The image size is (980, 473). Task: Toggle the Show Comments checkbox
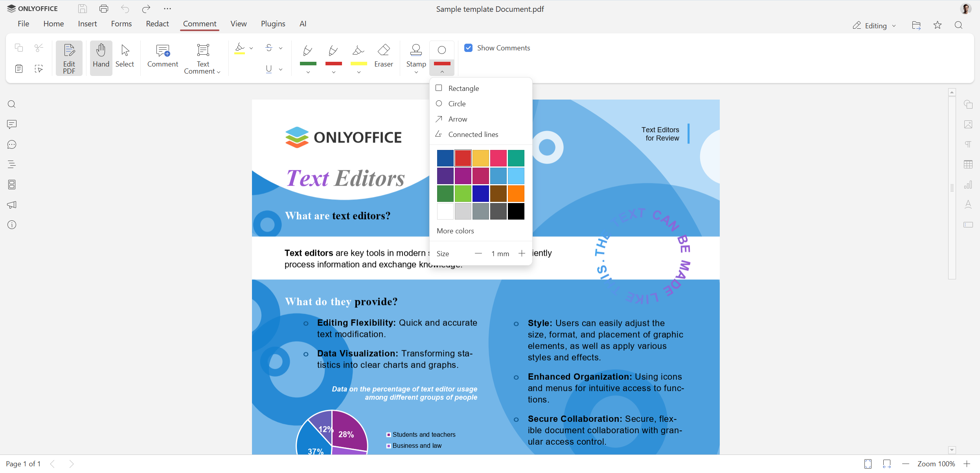click(468, 48)
